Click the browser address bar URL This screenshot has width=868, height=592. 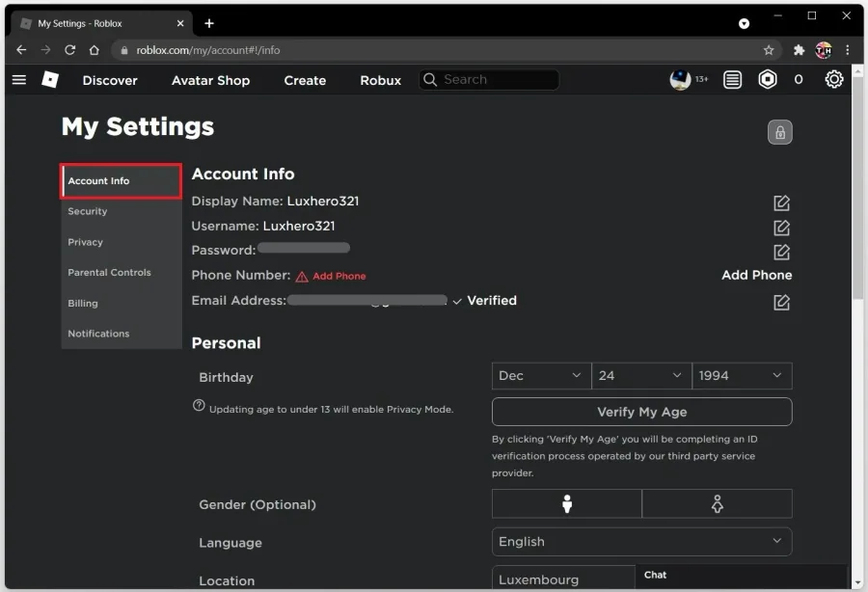coord(208,50)
